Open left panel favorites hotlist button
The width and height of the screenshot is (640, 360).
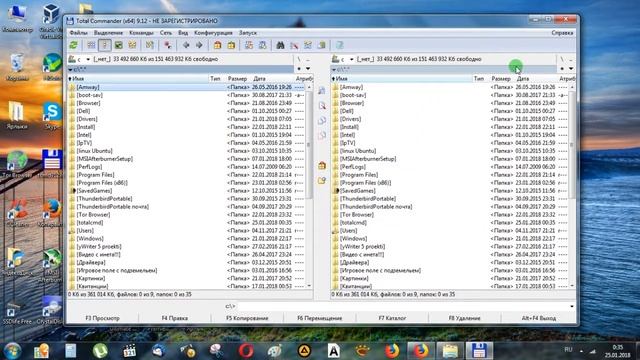point(299,69)
